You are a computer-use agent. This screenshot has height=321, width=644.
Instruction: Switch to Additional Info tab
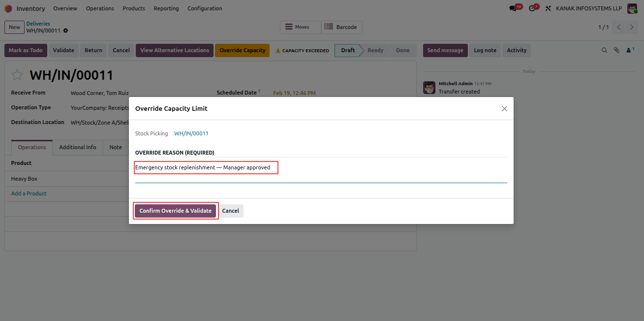tap(78, 147)
